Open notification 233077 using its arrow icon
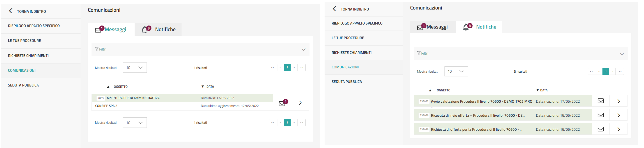This screenshot has height=148, width=644. pyautogui.click(x=619, y=101)
